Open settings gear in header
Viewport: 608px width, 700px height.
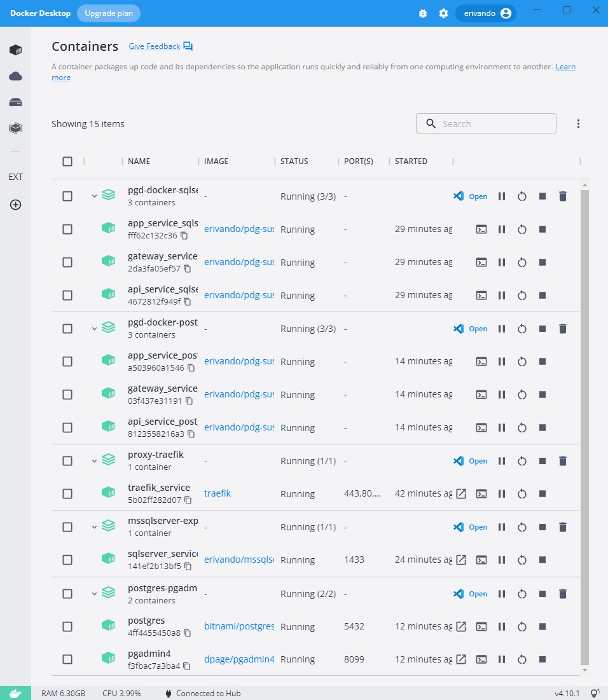443,13
